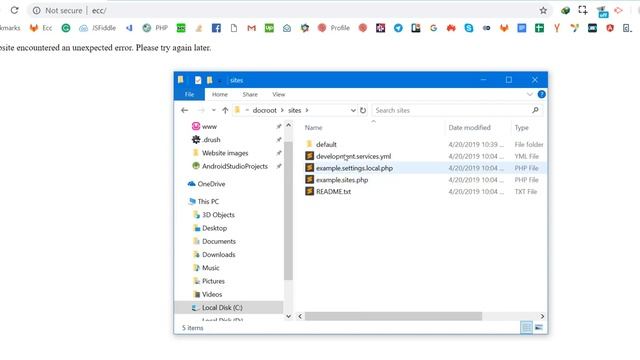Expand the chevron after sites in breadcrumb
640x360 pixels.
pos(307,110)
